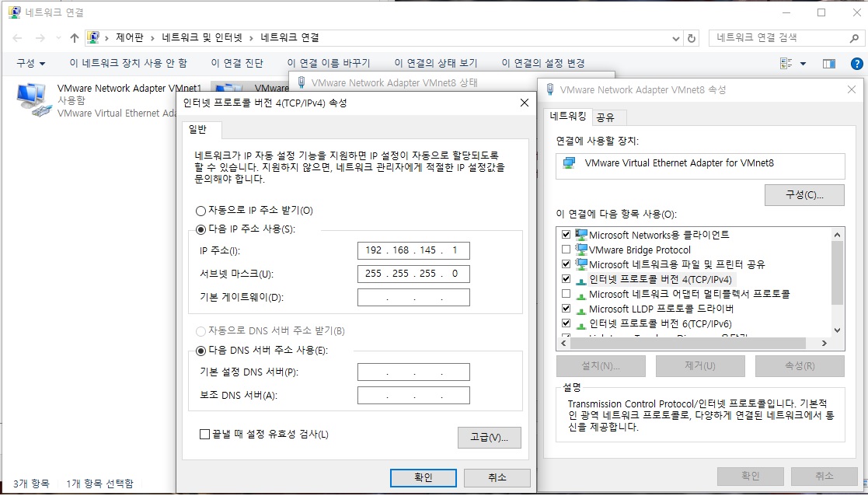Viewport: 868px width, 496px height.
Task: Close the IPv4 properties dialog
Action: tap(525, 103)
